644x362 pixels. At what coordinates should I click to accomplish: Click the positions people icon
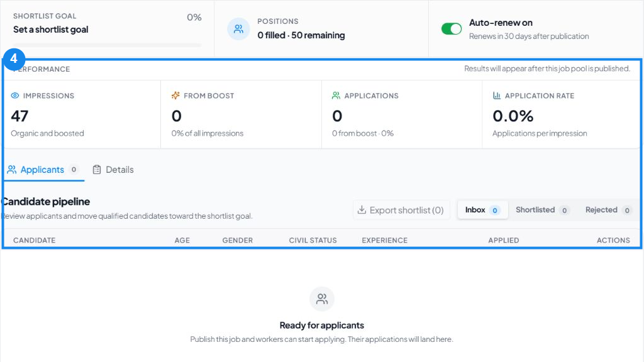click(238, 29)
